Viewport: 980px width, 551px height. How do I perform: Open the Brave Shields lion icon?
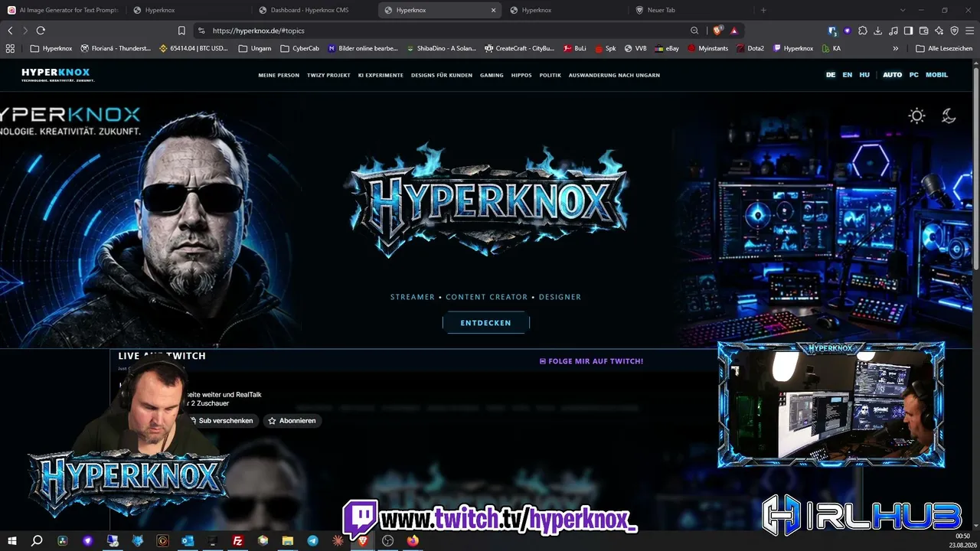click(x=717, y=31)
